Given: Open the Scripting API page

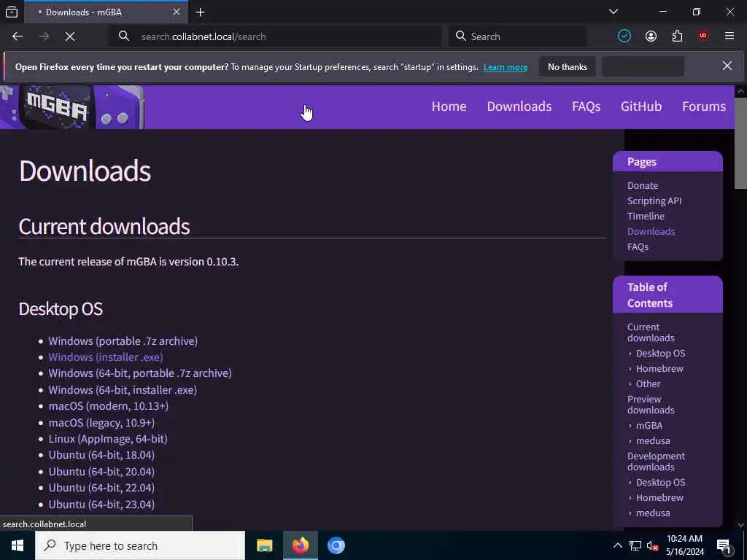Looking at the screenshot, I should click(x=654, y=201).
